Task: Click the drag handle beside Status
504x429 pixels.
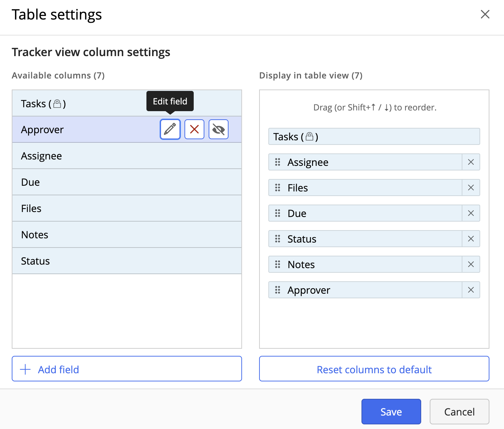Action: click(278, 239)
